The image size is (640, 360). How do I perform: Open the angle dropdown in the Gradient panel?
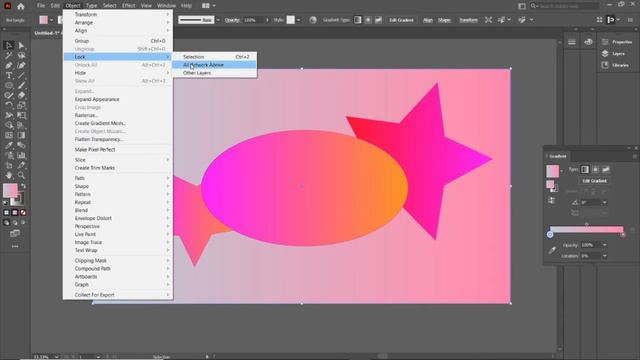tap(604, 202)
